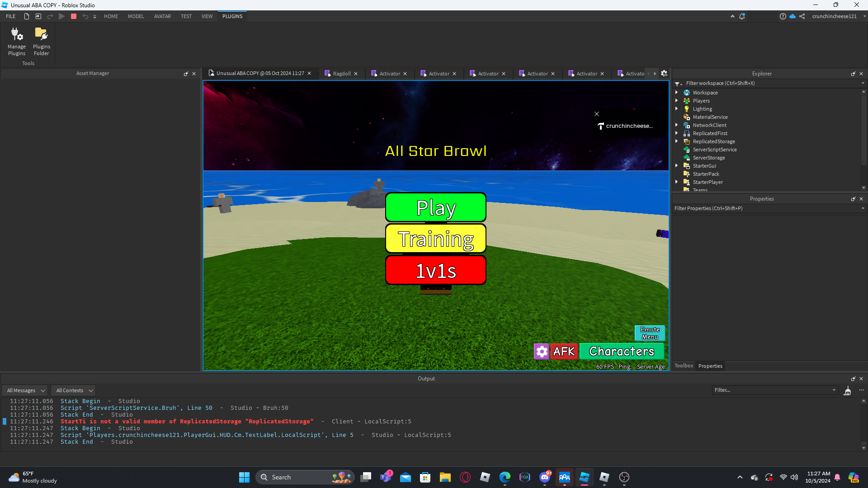Open the All Messages dropdown
This screenshot has width=868, height=488.
pos(26,390)
